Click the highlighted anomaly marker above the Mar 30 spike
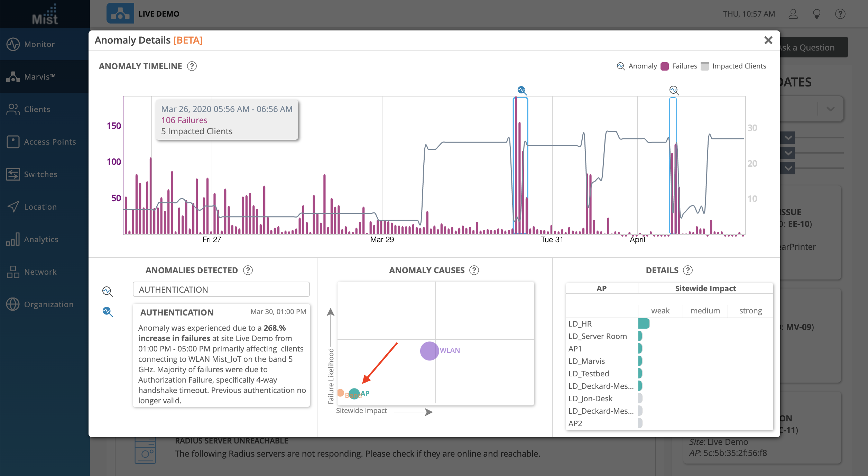The image size is (868, 476). 521,91
